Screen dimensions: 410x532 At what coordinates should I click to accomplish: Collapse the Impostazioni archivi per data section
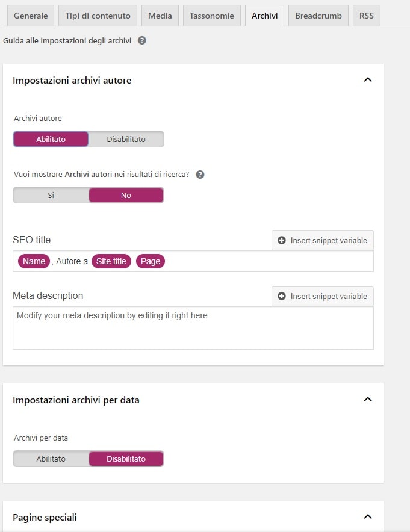(x=368, y=400)
